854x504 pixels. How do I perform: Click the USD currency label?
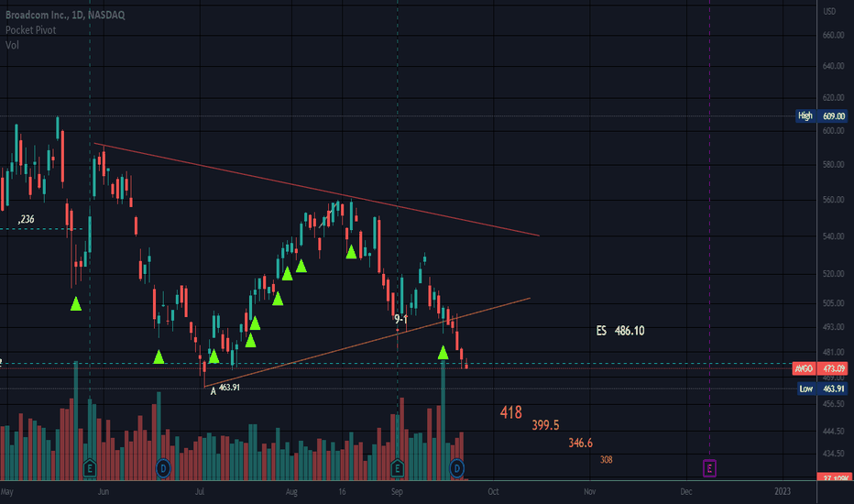(829, 11)
